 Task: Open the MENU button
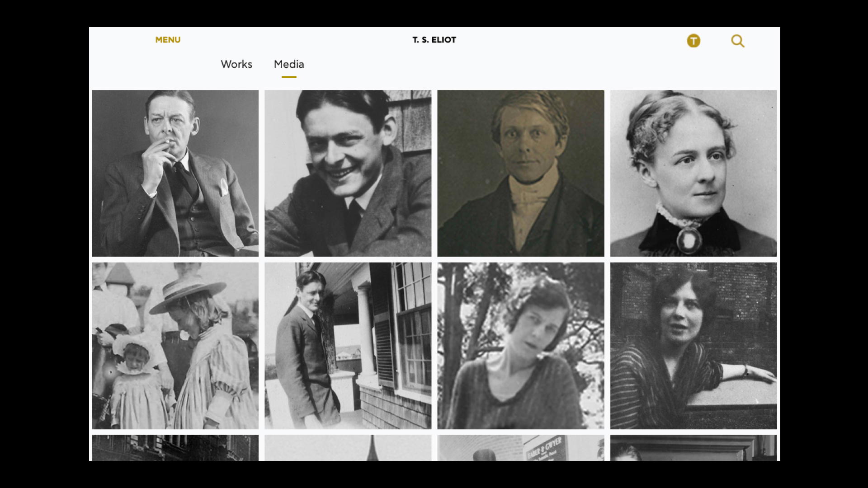pyautogui.click(x=168, y=40)
